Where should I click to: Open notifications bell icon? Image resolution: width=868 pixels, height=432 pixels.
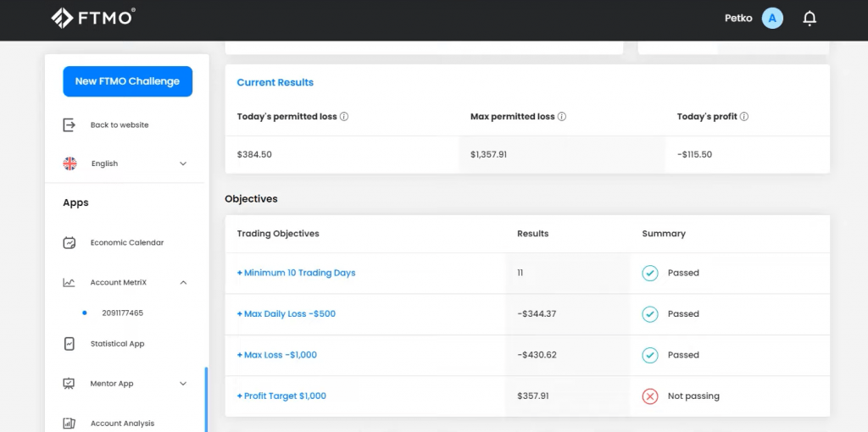click(810, 19)
